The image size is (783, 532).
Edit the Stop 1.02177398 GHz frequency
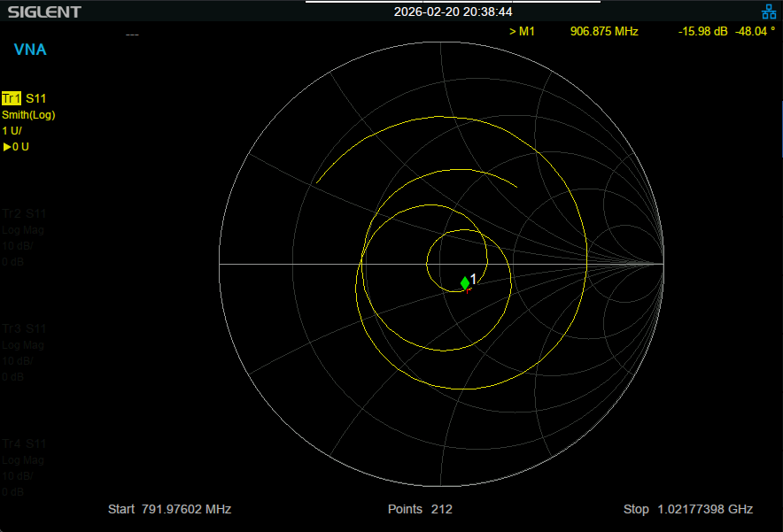coord(687,509)
